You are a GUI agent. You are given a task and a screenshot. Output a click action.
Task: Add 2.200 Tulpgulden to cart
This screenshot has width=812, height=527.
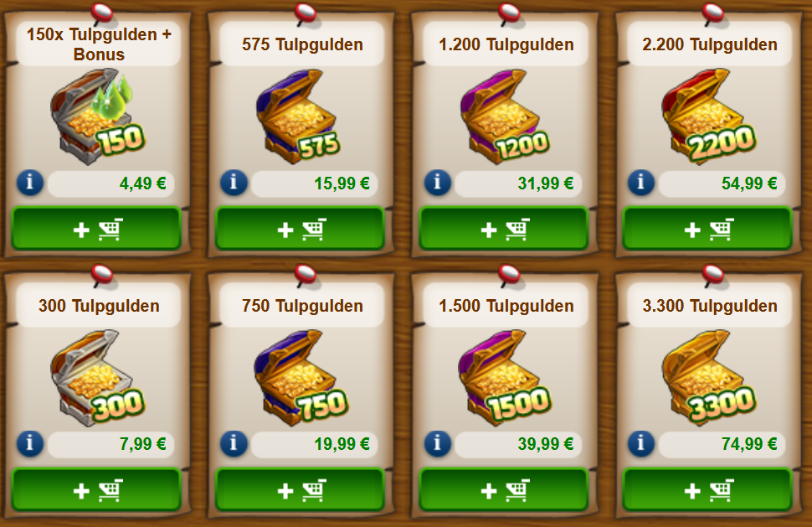pos(707,229)
